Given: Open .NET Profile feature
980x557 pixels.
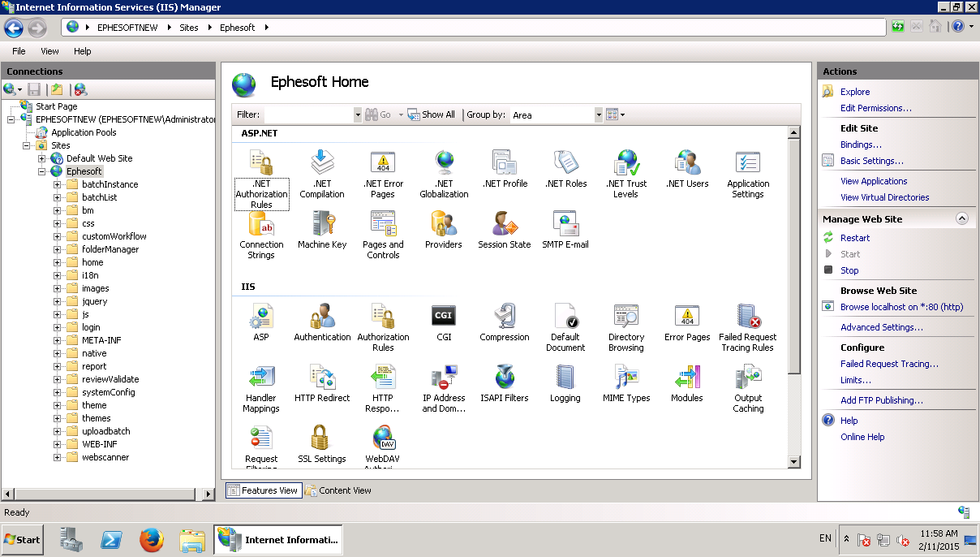Looking at the screenshot, I should tap(505, 169).
